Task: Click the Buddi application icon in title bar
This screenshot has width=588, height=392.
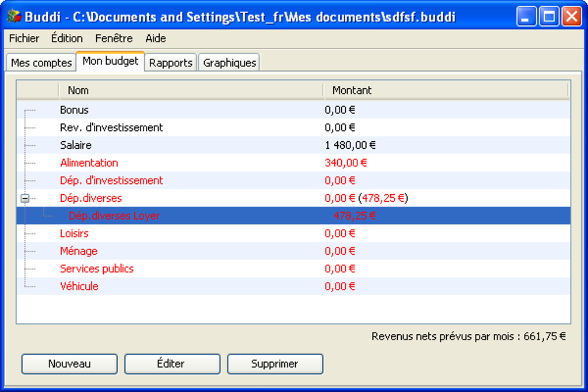Action: click(x=14, y=16)
